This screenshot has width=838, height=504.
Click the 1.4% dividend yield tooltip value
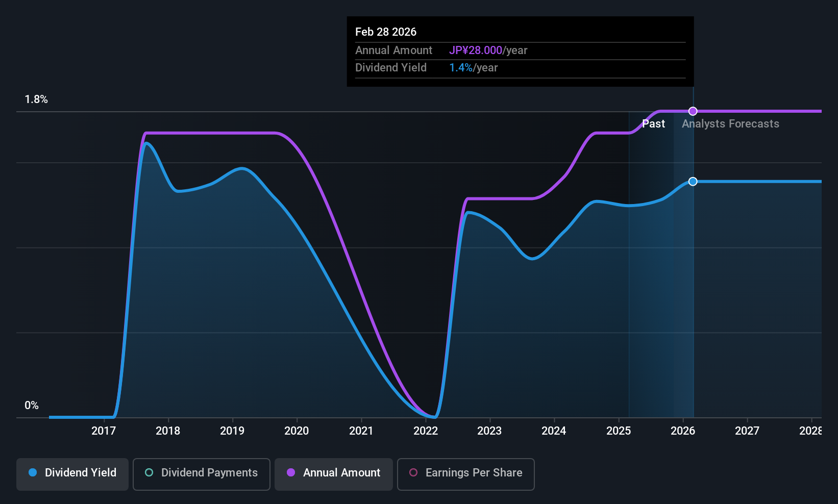461,68
